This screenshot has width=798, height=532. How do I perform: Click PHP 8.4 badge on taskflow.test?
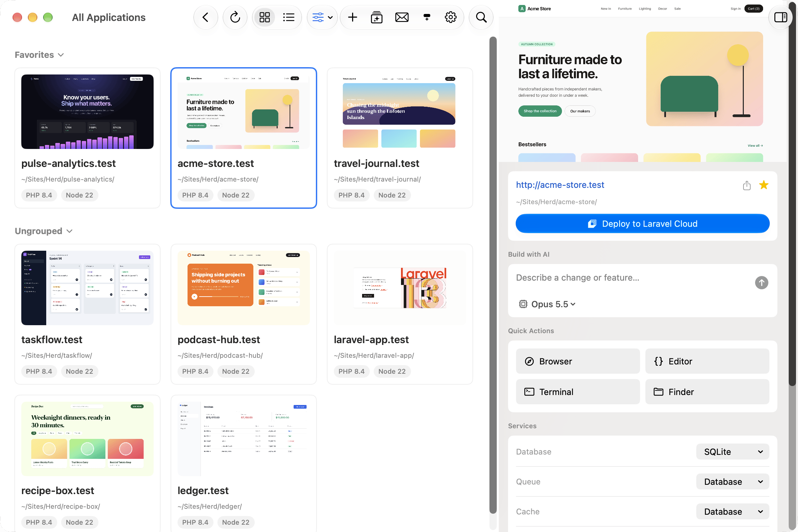(39, 371)
